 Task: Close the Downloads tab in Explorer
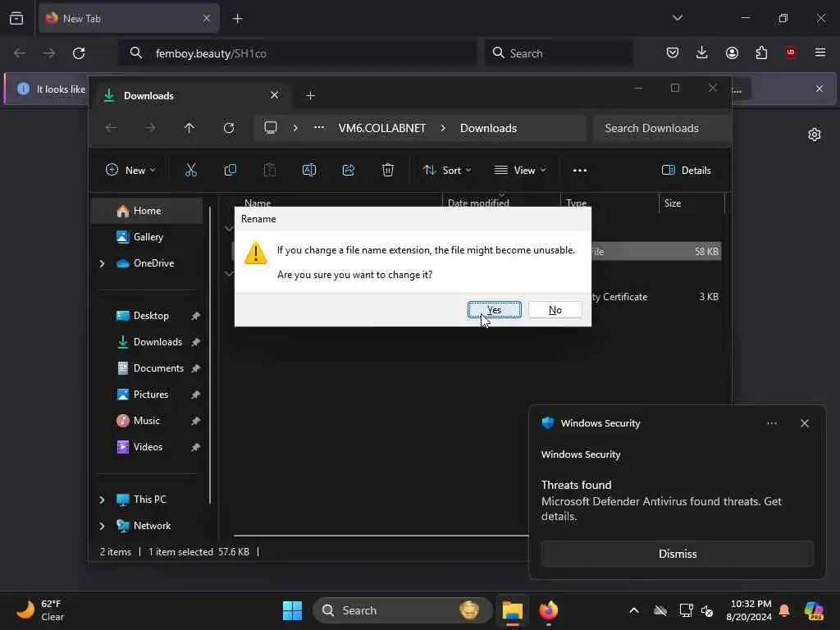point(274,95)
